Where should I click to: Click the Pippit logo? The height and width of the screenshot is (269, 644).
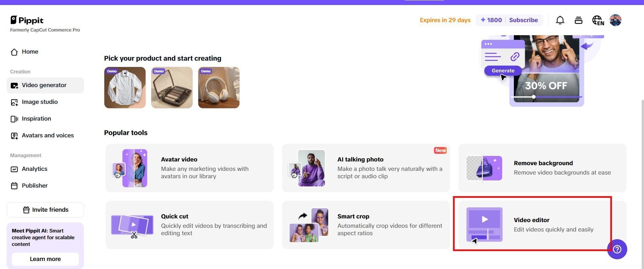(27, 20)
